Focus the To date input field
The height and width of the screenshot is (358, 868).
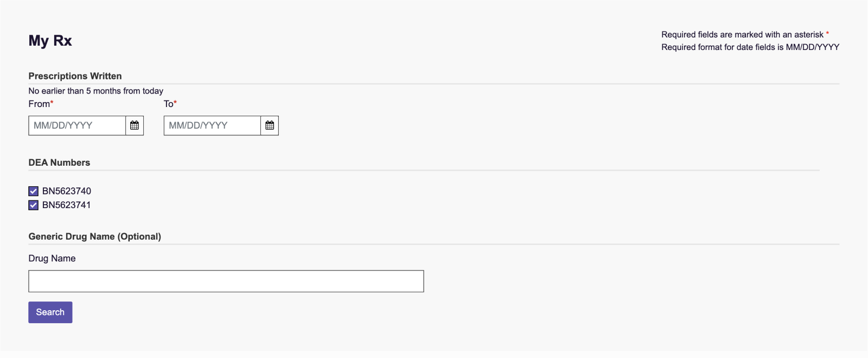click(x=212, y=125)
